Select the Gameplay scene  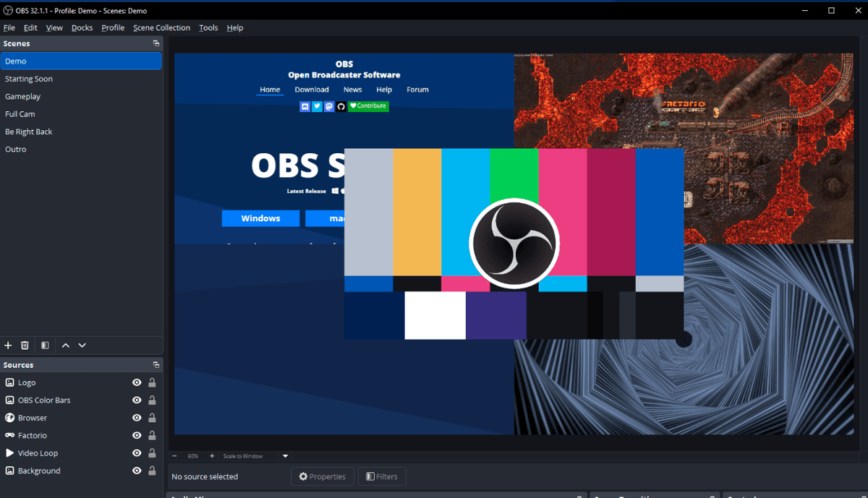point(81,96)
